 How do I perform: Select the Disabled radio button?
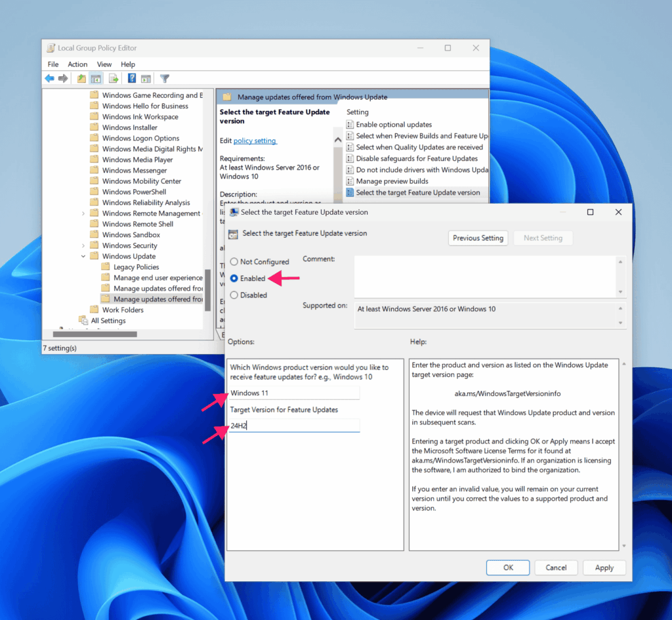click(x=234, y=295)
